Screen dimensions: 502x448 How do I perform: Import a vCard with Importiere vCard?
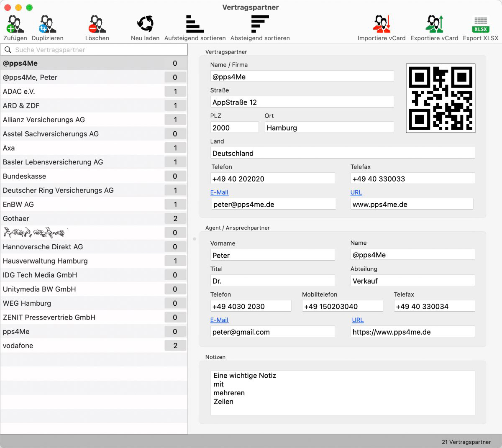[382, 24]
